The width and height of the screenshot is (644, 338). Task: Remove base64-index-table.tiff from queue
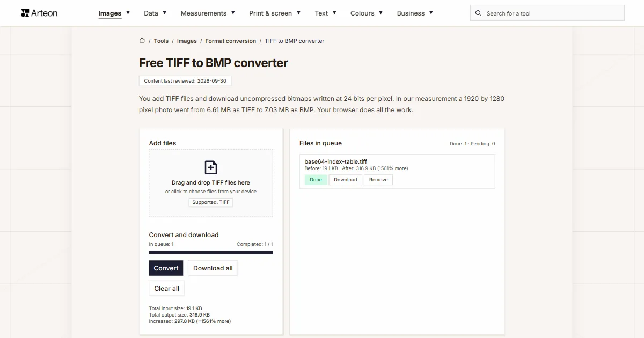point(378,180)
